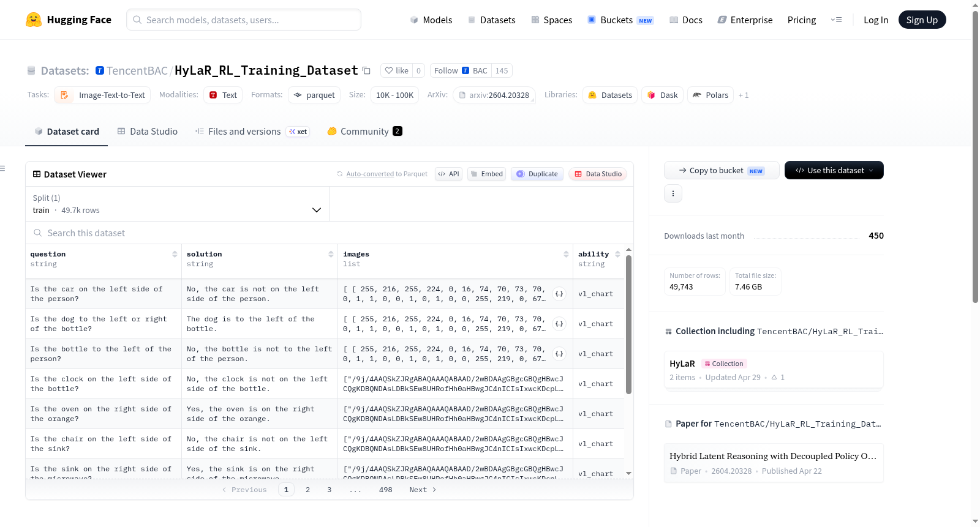Sort by the question column arrows
This screenshot has height=527, width=980.
[x=175, y=254]
